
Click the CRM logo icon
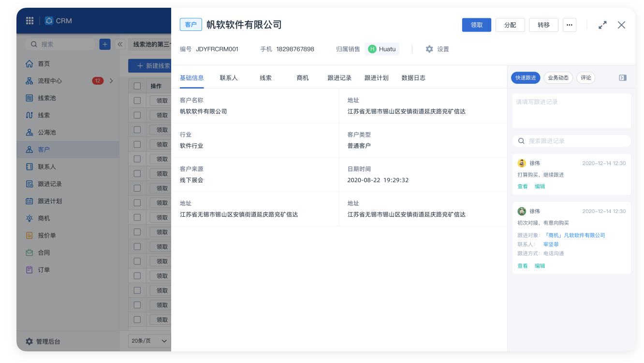[49, 21]
